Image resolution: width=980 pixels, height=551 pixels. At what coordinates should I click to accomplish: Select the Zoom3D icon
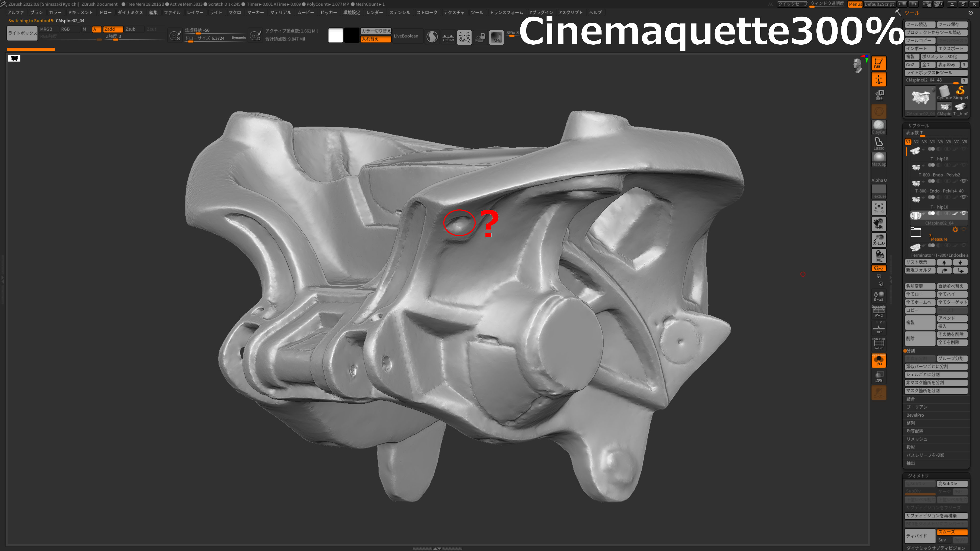(x=878, y=240)
